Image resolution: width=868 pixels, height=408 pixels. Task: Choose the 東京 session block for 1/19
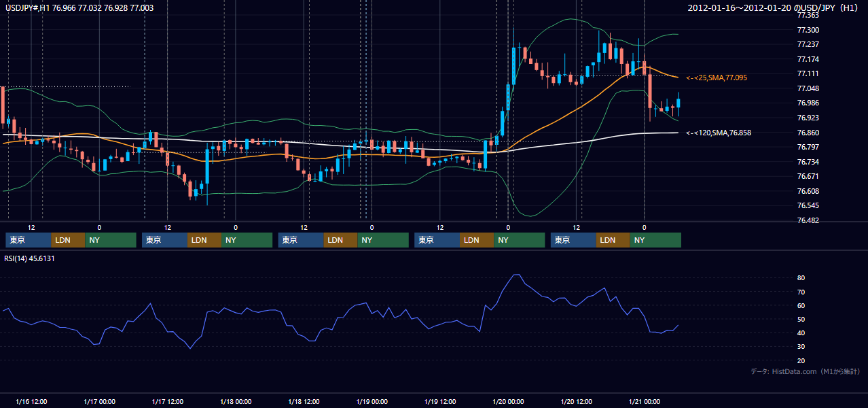tap(437, 240)
